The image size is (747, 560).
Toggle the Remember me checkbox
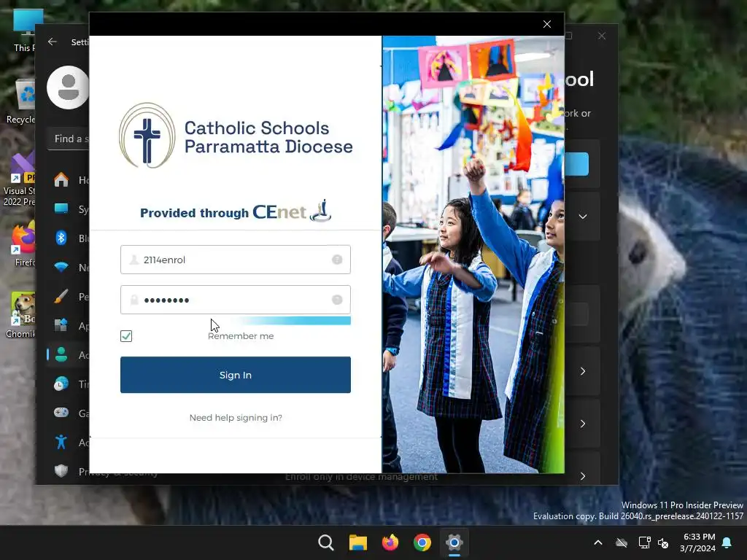[126, 336]
